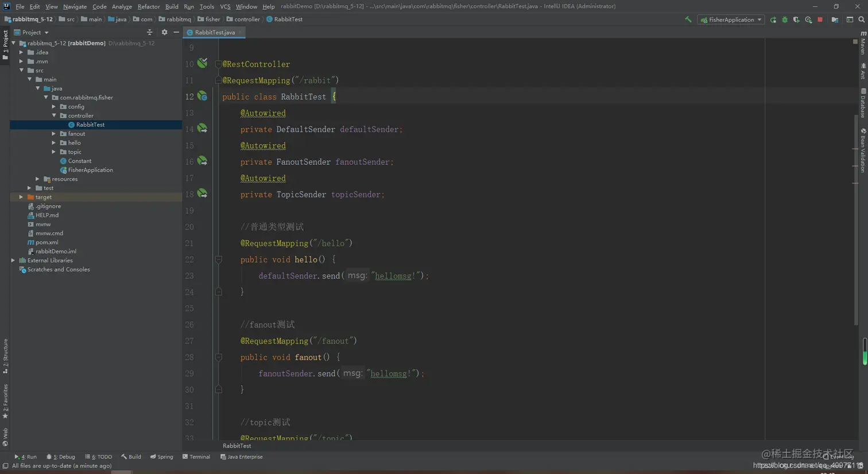
Task: Collapse the controller package
Action: (54, 115)
